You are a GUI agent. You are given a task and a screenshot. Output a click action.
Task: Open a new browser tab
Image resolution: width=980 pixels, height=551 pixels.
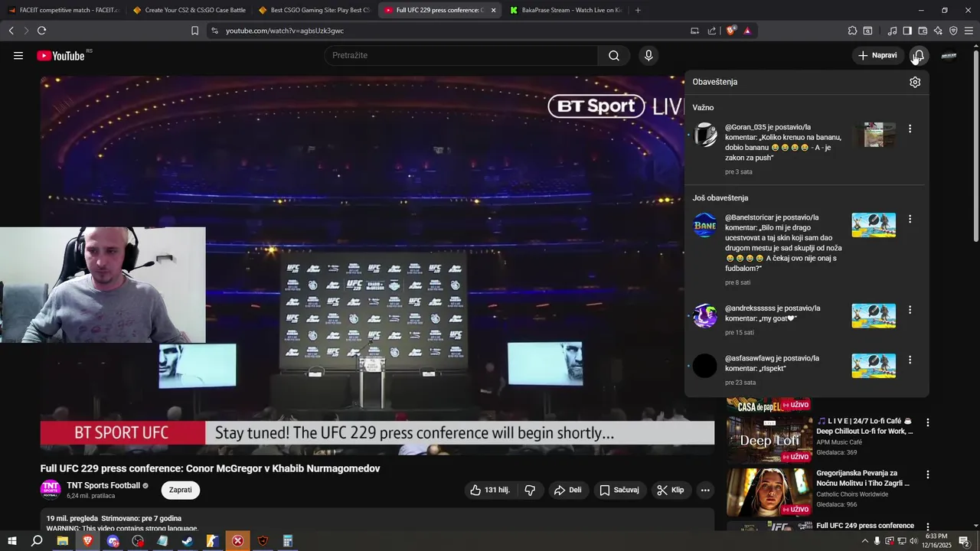click(x=638, y=10)
